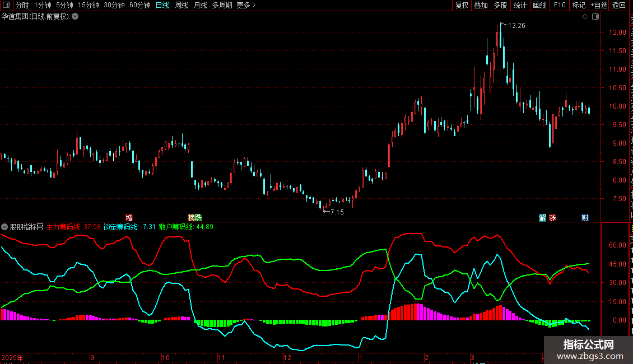The height and width of the screenshot is (364, 633).
Task: Click the 2025年 date axis label
Action: (x=12, y=357)
